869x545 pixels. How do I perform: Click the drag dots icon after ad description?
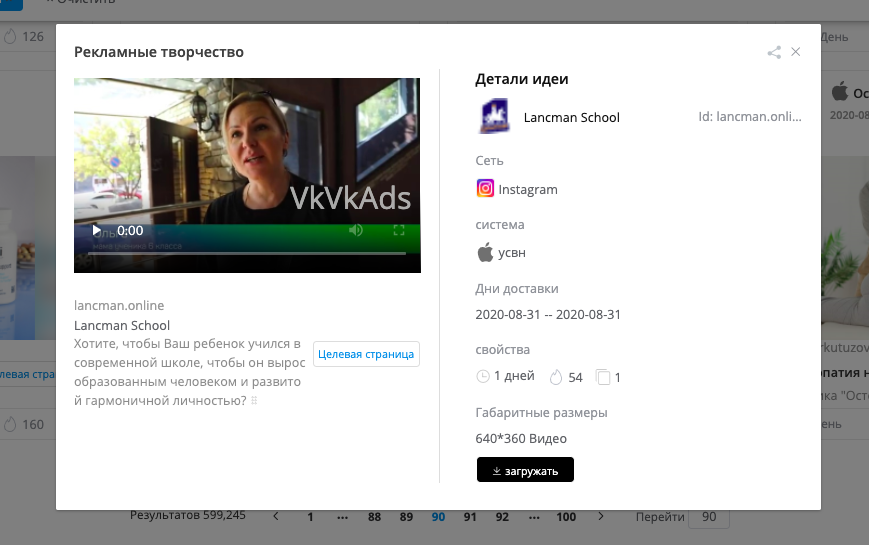point(254,400)
